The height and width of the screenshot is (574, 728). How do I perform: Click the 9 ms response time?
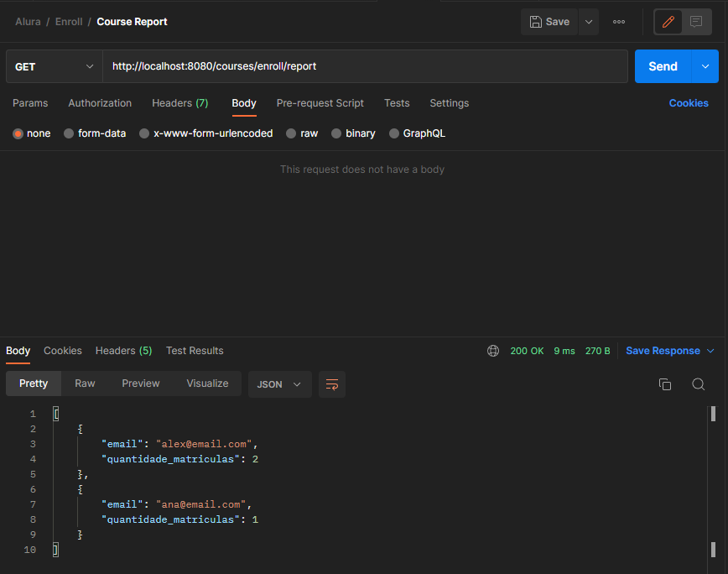pyautogui.click(x=564, y=351)
